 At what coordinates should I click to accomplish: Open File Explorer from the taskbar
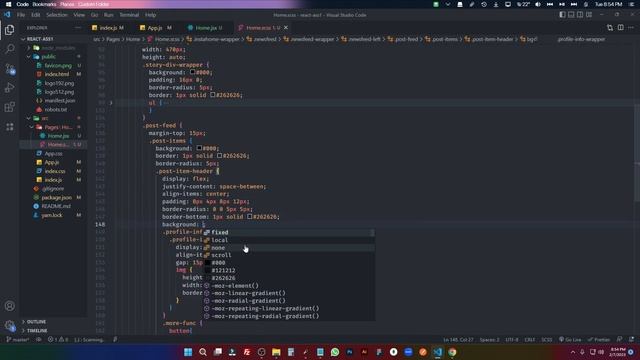point(276,352)
